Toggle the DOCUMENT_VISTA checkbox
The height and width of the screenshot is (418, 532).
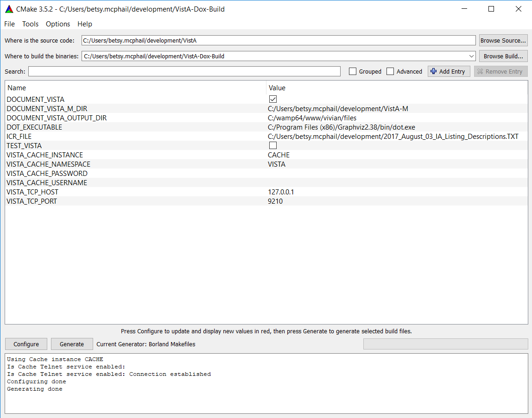point(273,99)
